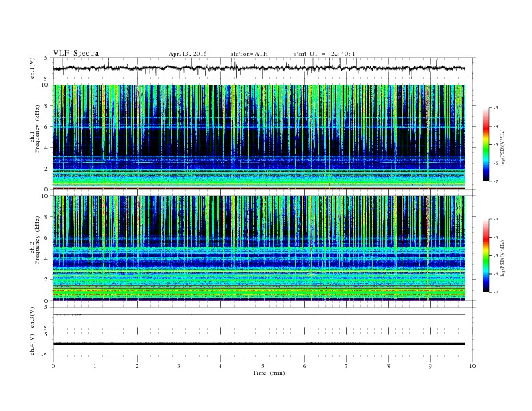Click the ch.1 'log(PSD)(V²/Hz)' colorbar label

(502, 147)
